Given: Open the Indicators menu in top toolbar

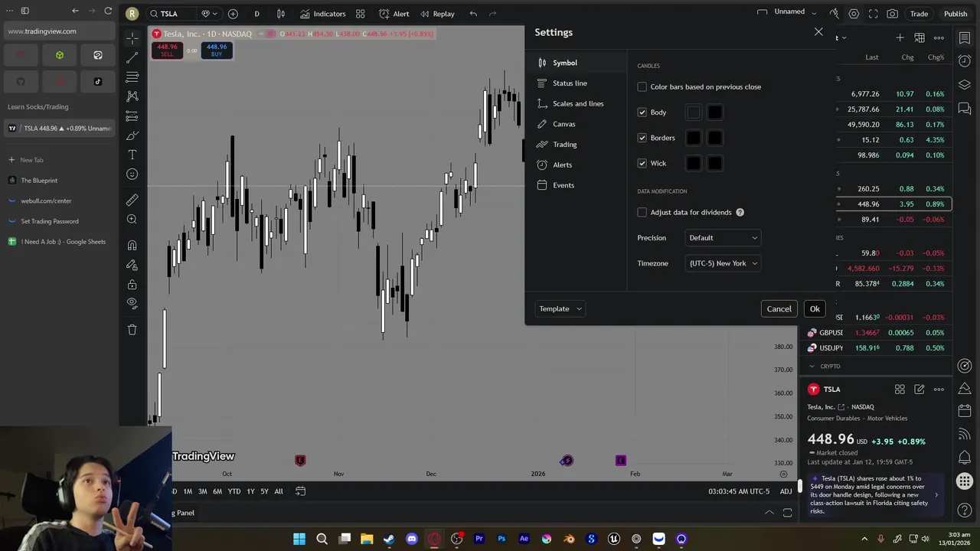Looking at the screenshot, I should tap(322, 14).
